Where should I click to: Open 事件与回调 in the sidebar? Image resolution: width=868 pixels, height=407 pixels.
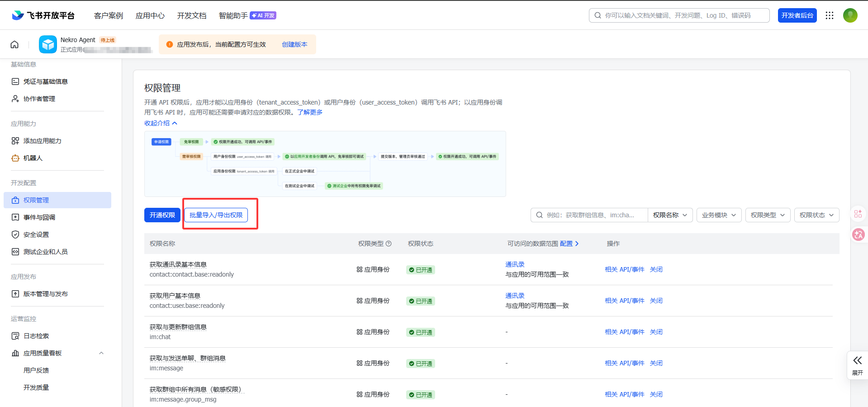39,217
